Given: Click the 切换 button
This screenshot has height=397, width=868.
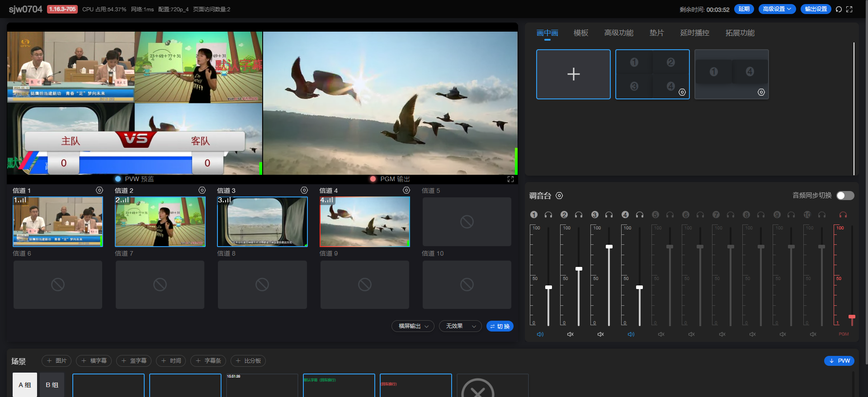Looking at the screenshot, I should tap(500, 326).
